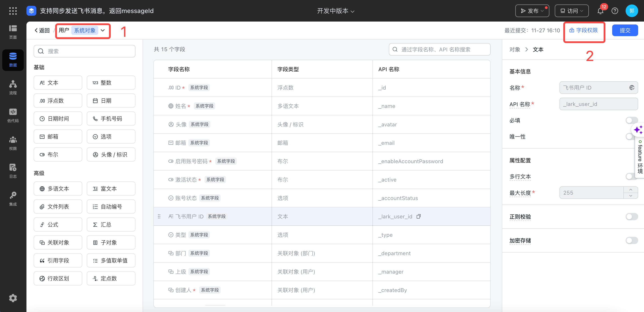The height and width of the screenshot is (312, 644).
Task: Open the 权限 sidebar section
Action: tap(13, 143)
